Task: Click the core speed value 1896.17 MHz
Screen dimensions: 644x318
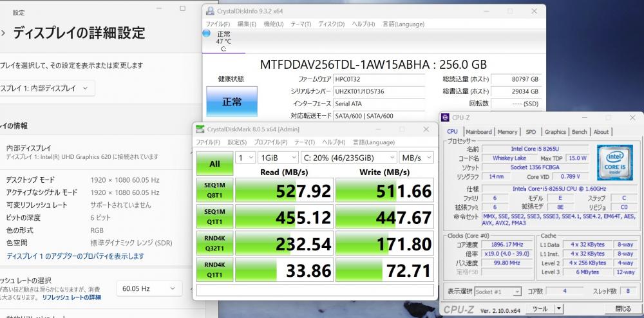Action: coord(506,245)
